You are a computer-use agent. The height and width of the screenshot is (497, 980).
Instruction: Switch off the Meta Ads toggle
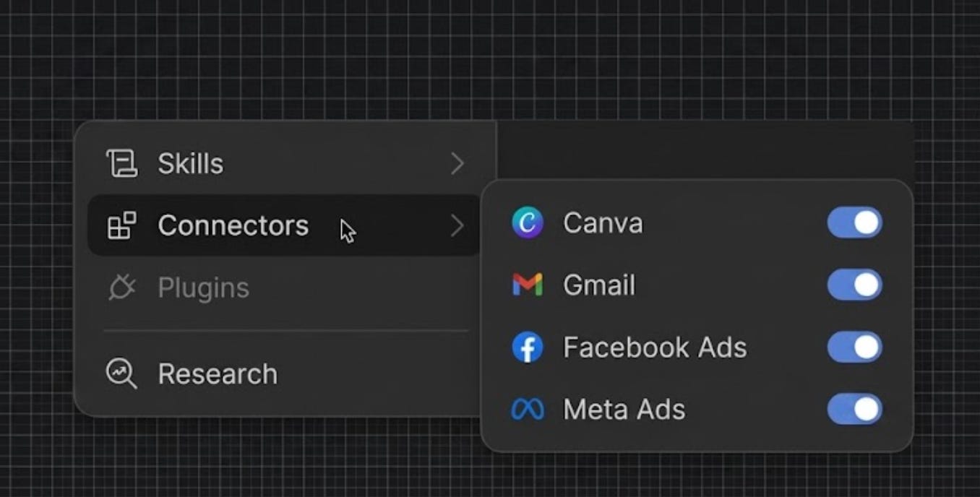tap(855, 410)
